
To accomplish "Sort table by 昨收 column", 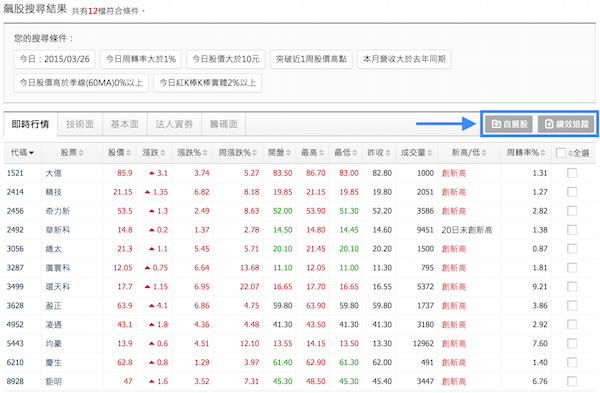I will (379, 153).
